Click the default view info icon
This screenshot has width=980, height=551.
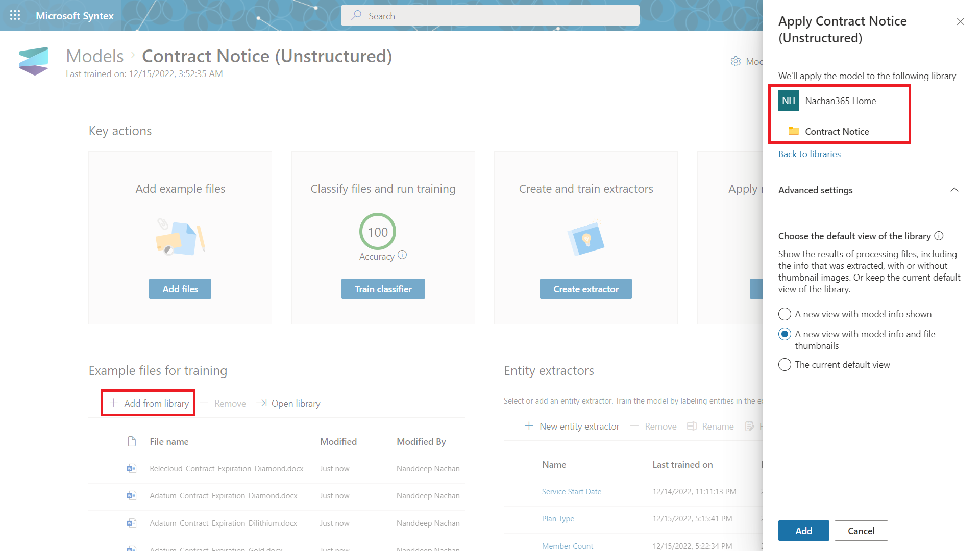[x=939, y=236]
